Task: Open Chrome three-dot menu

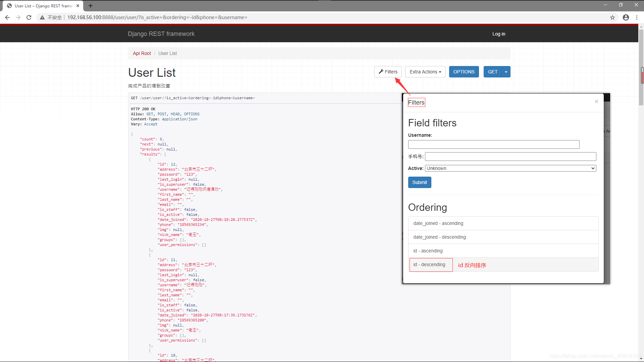Action: tap(637, 17)
